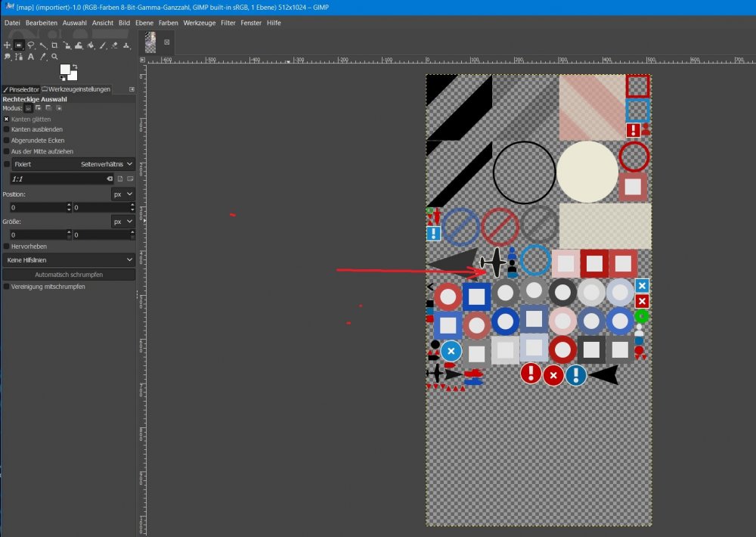Toggle Aus der Mitte aufziehen checkbox
756x537 pixels.
(x=7, y=151)
